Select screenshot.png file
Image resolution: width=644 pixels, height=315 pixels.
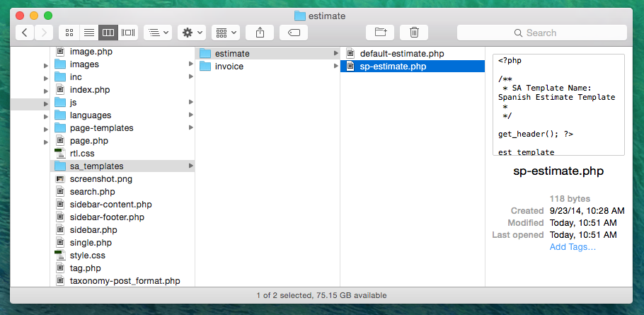tap(122, 178)
